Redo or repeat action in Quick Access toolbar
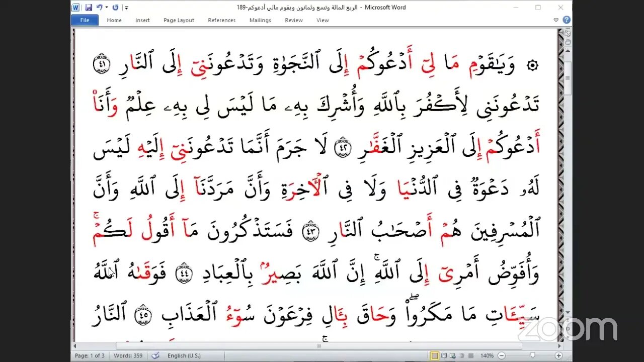The height and width of the screenshot is (362, 644). click(116, 8)
